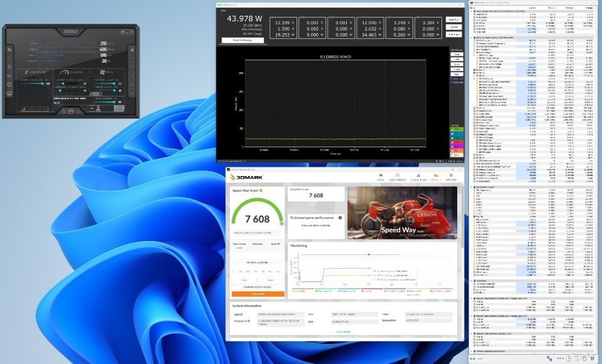This screenshot has height=364, width=602.
Task: Click the Sensor column header in HWiNFO
Action: tap(492, 8)
